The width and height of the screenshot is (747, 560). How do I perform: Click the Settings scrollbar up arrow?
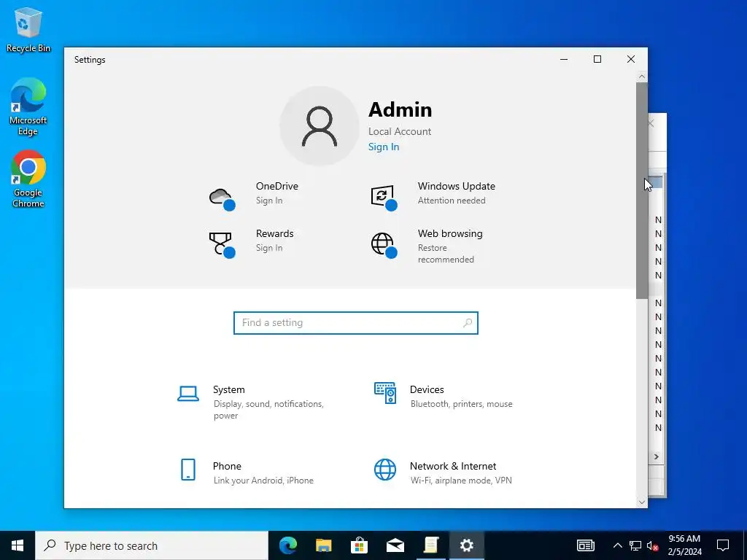coord(642,77)
